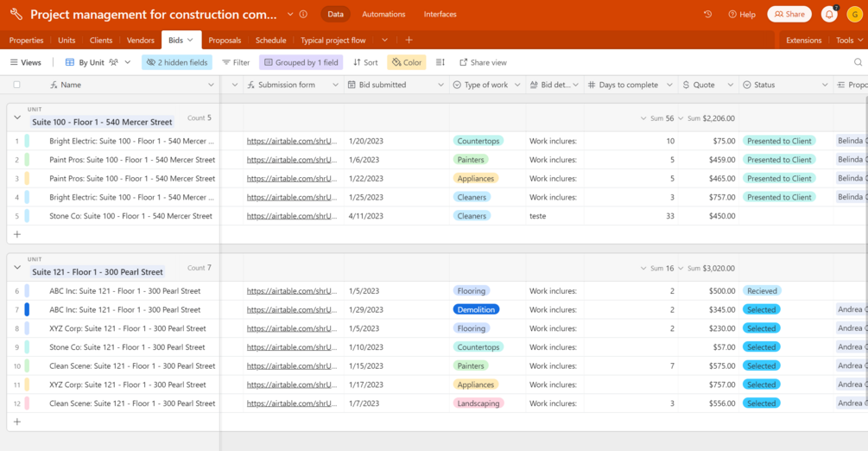The image size is (868, 451).
Task: Toggle the select-all rows checkbox
Action: coord(16,85)
